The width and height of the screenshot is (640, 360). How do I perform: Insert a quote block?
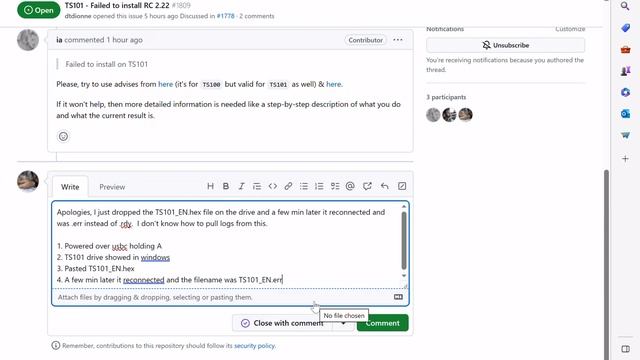point(257,186)
